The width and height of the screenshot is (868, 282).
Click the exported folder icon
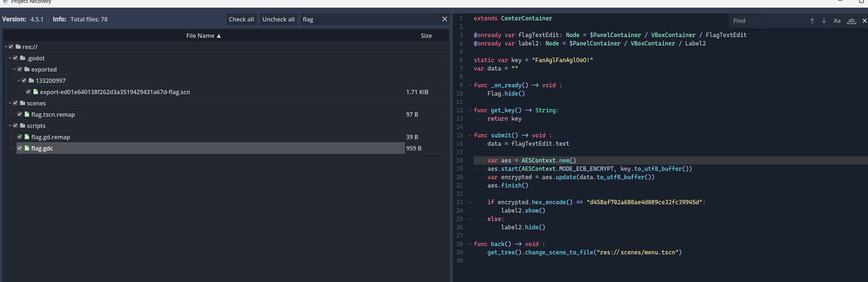pos(26,69)
